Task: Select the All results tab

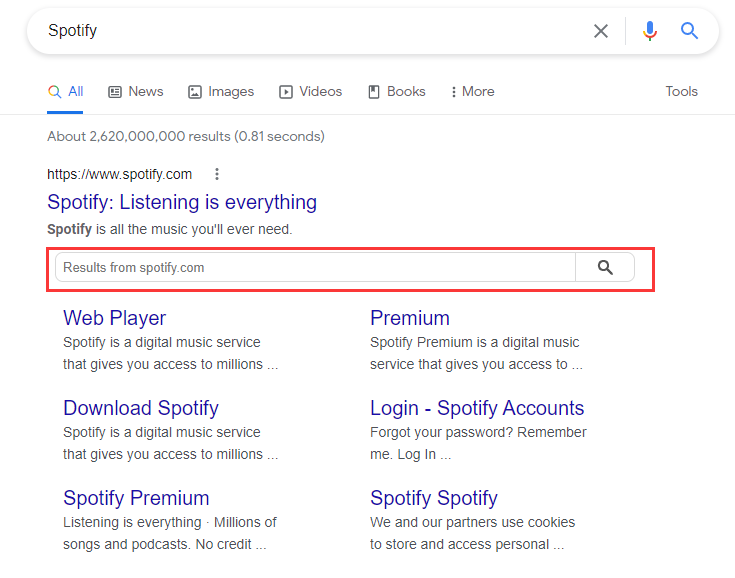Action: pos(66,92)
